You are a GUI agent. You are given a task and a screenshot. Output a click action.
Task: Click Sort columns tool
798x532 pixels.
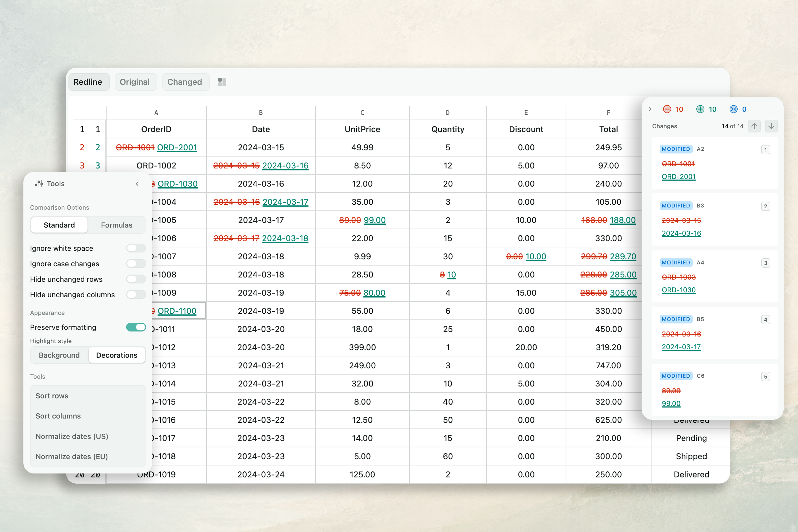click(88, 416)
